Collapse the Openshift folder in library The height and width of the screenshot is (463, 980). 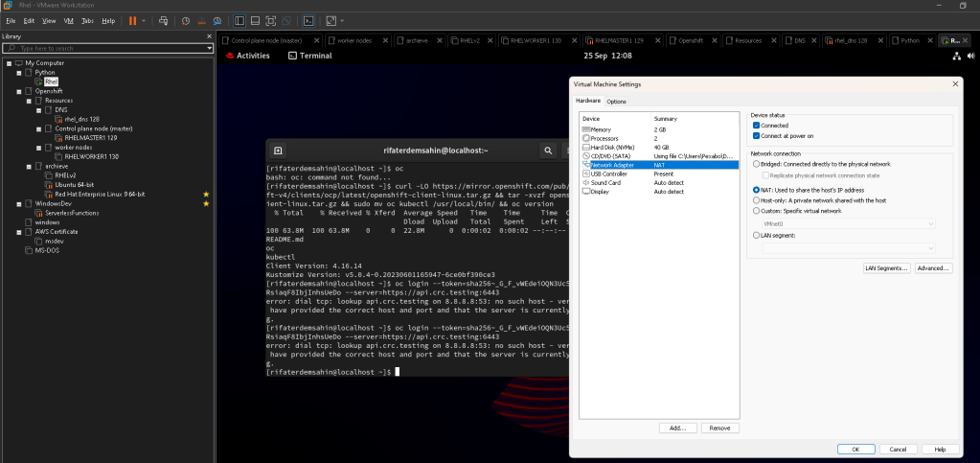pyautogui.click(x=19, y=91)
